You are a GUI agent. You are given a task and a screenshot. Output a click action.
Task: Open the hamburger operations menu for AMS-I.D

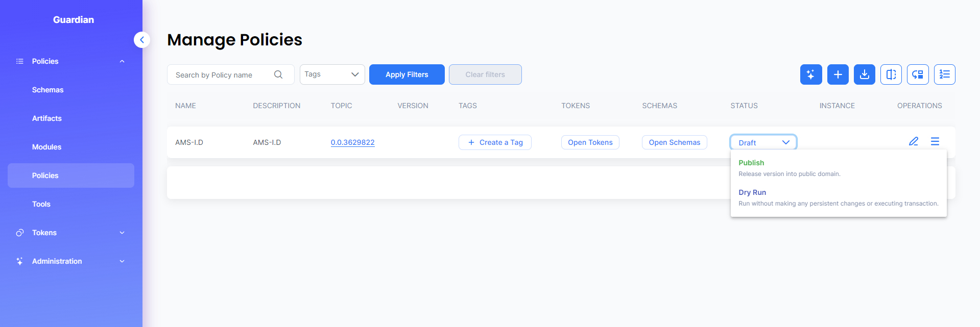pyautogui.click(x=935, y=141)
